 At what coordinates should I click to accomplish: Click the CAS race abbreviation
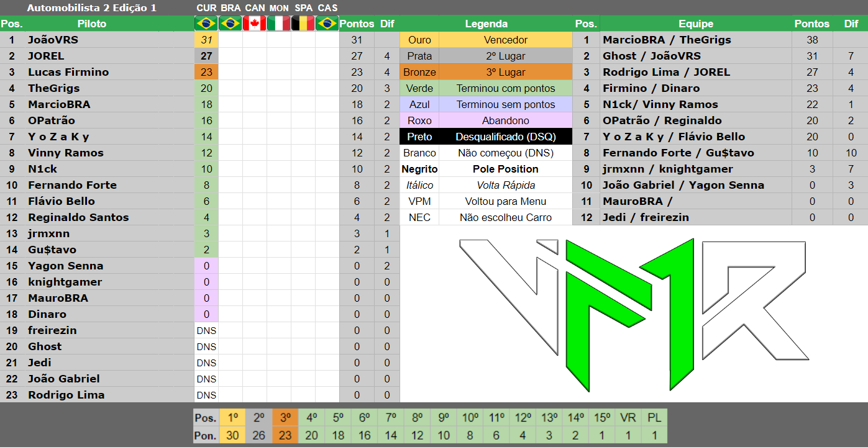coord(327,8)
